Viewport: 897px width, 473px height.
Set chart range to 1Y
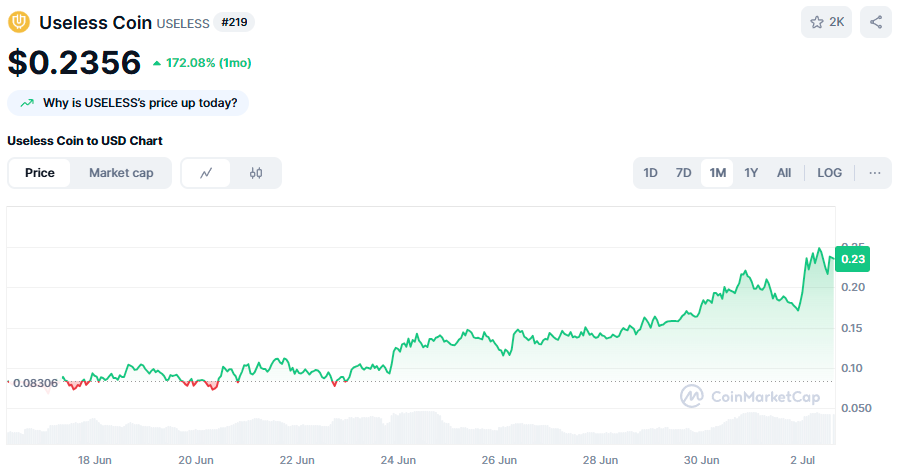coord(751,173)
